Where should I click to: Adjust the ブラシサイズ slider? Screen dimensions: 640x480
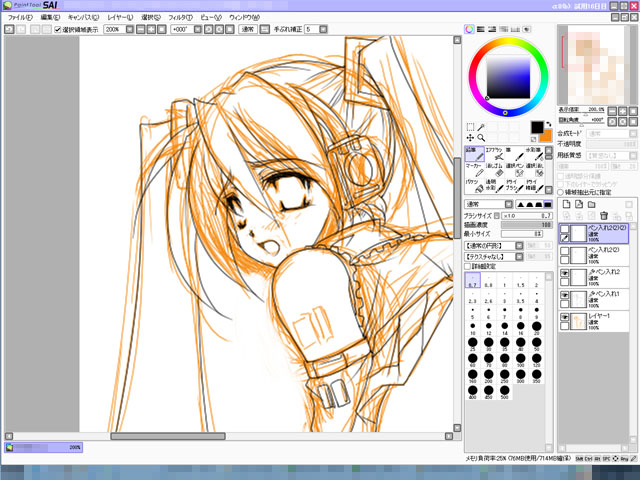(527, 216)
